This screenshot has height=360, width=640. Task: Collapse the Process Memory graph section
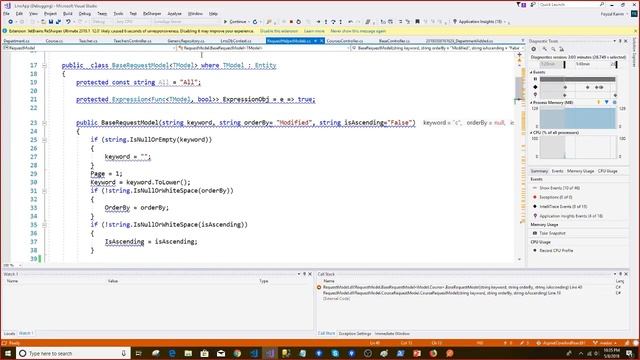531,102
